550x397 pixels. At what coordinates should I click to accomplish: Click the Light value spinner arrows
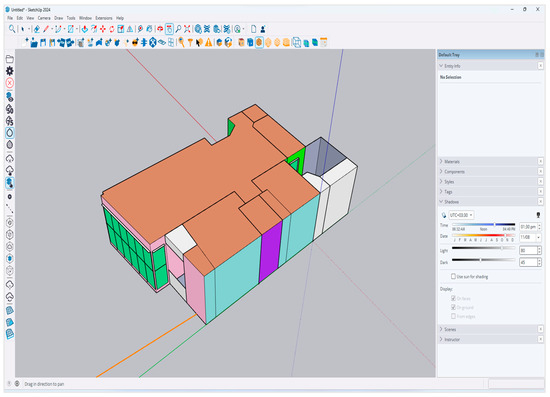pyautogui.click(x=539, y=250)
